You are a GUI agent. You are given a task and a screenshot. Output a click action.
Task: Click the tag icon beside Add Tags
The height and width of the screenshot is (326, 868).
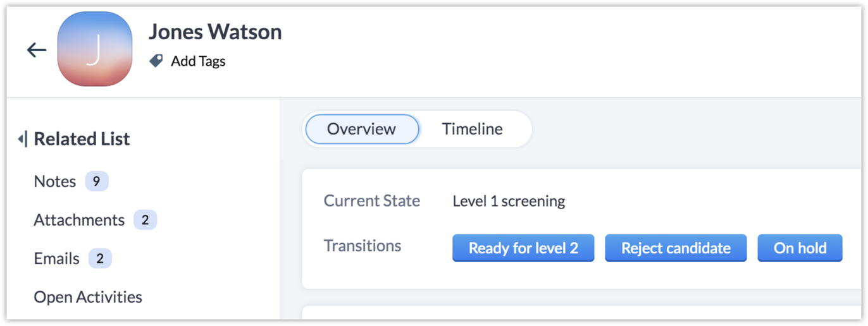pos(156,61)
